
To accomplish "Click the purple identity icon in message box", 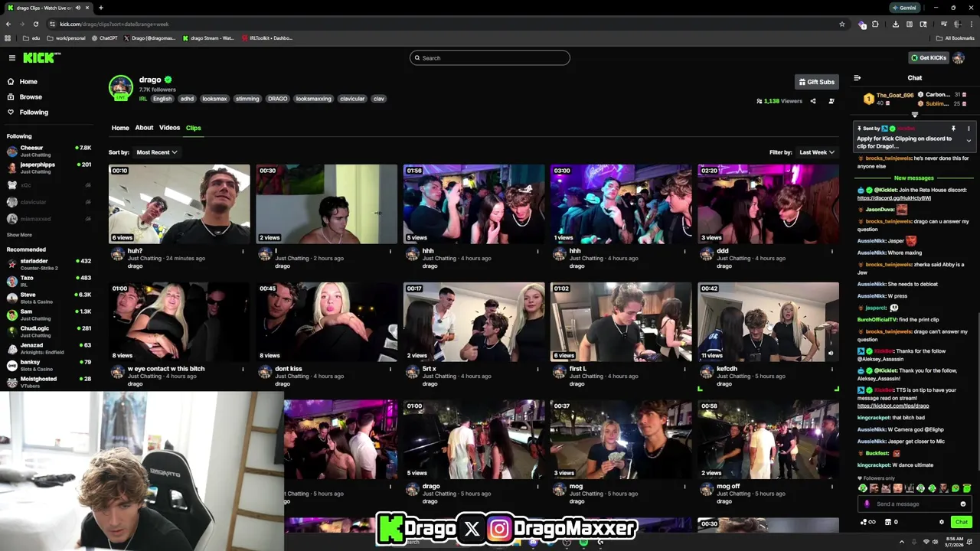I will (x=867, y=504).
